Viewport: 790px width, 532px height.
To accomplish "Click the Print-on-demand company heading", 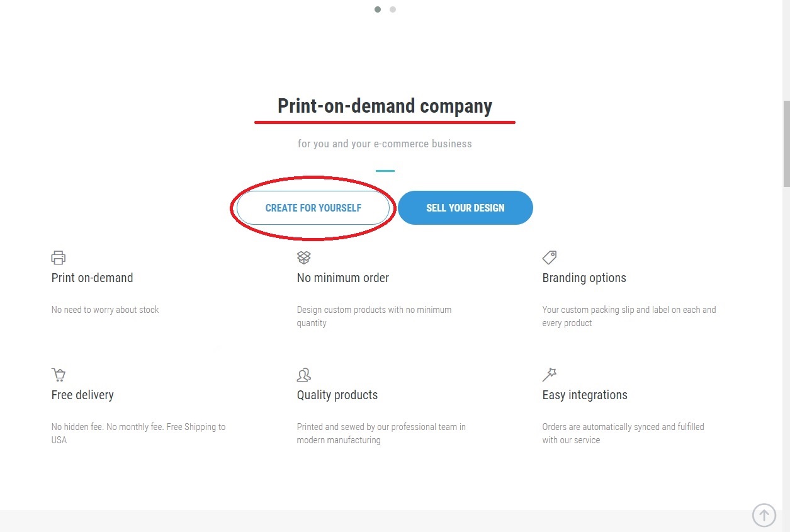I will pyautogui.click(x=385, y=106).
